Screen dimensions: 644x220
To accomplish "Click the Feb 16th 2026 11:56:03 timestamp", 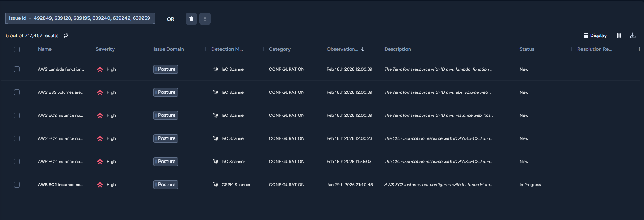I will point(349,162).
